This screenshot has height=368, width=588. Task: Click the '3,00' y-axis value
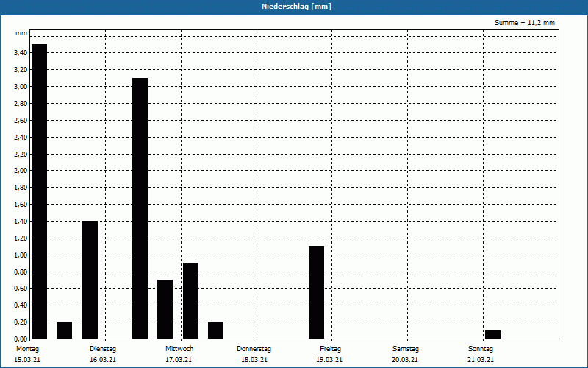pos(21,87)
